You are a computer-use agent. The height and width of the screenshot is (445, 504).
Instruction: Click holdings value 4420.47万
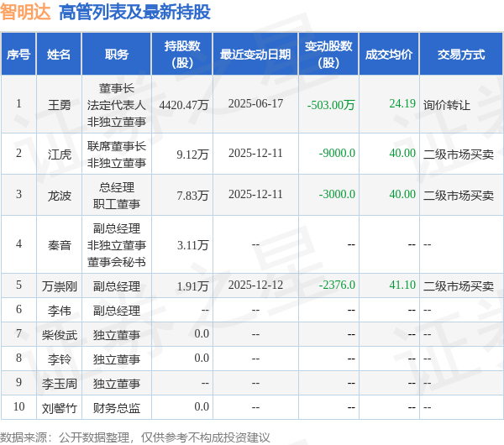coord(184,105)
